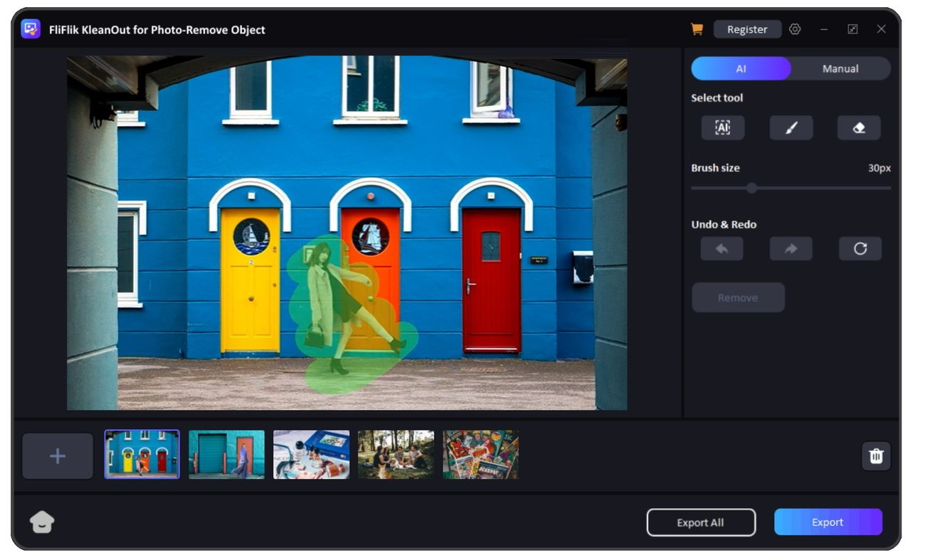925x560 pixels.
Task: Reset all edits with the refresh icon
Action: tap(860, 248)
